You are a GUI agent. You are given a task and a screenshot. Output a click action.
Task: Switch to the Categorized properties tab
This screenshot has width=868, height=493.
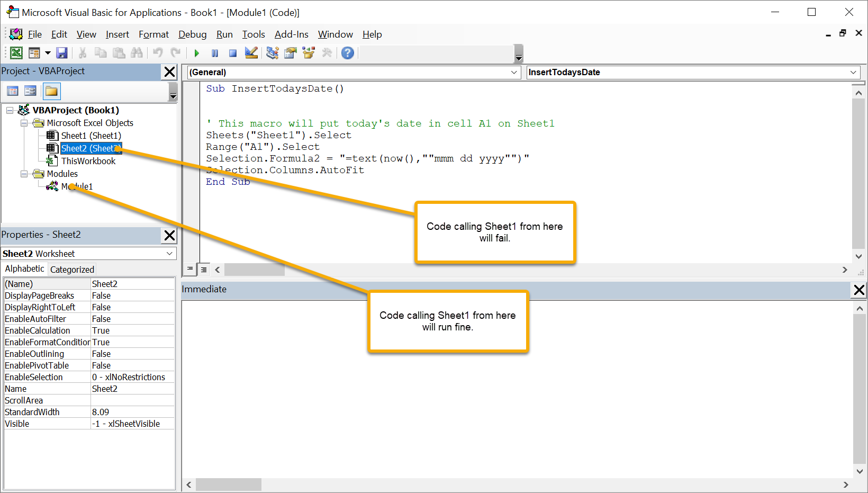pos(72,270)
